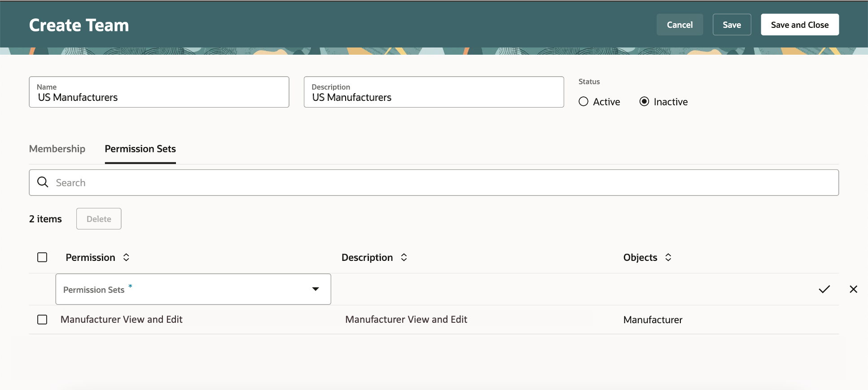Click the Status label
The height and width of the screenshot is (390, 868).
589,82
